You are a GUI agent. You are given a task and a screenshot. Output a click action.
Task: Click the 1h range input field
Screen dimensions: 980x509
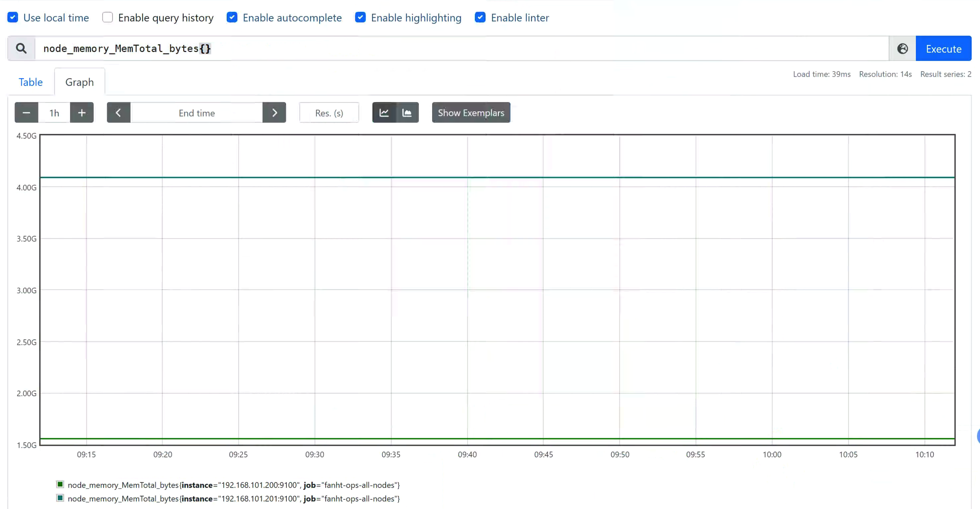[54, 113]
